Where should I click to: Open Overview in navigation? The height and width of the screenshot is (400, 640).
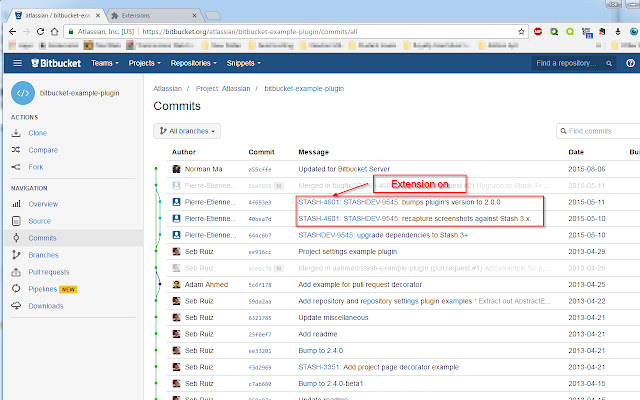pyautogui.click(x=43, y=204)
